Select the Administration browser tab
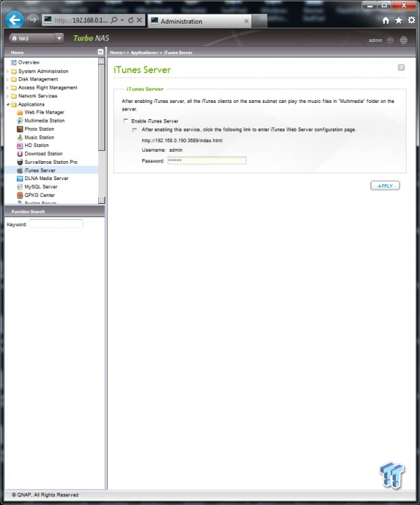Screen dimensions: 420x505 pyautogui.click(x=200, y=21)
